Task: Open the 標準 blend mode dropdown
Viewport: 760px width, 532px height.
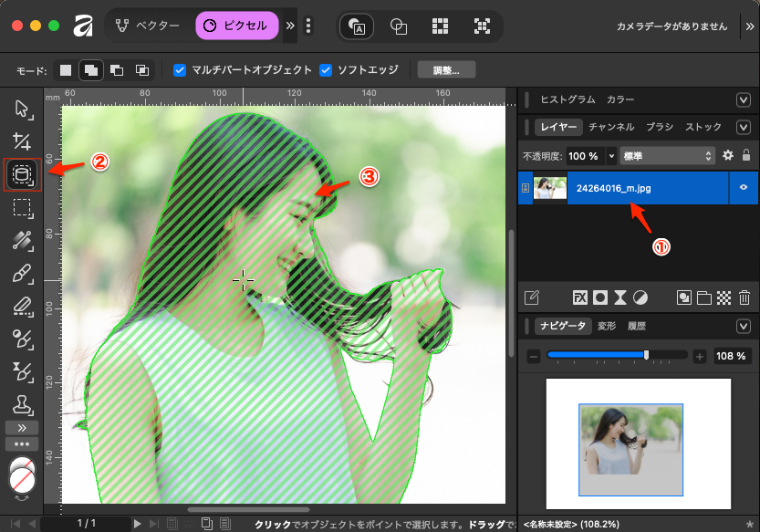Action: click(x=668, y=155)
